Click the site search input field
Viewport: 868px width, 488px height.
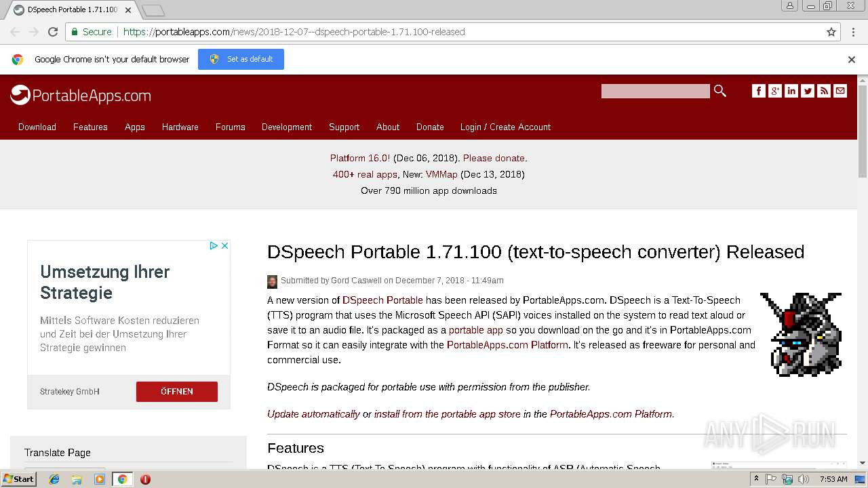click(655, 91)
